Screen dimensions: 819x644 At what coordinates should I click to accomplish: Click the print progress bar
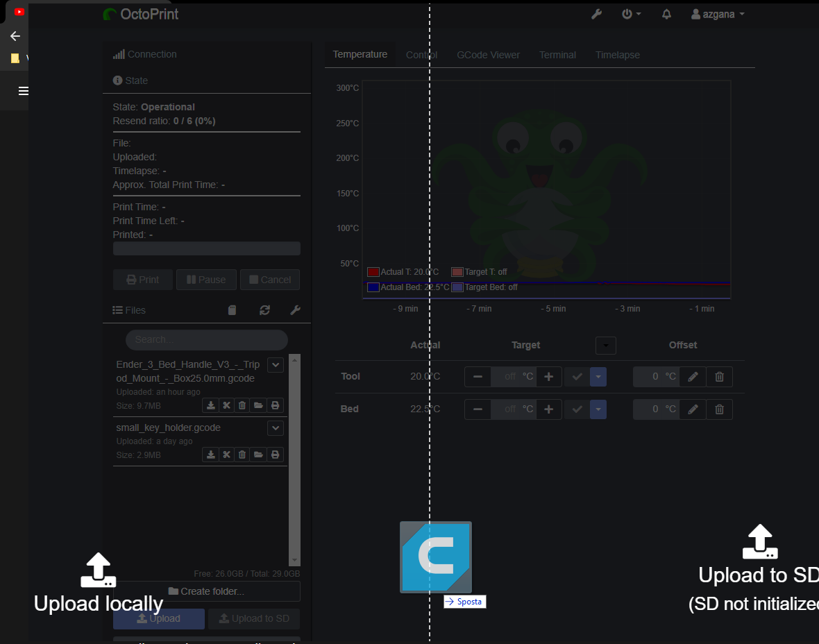coord(207,248)
